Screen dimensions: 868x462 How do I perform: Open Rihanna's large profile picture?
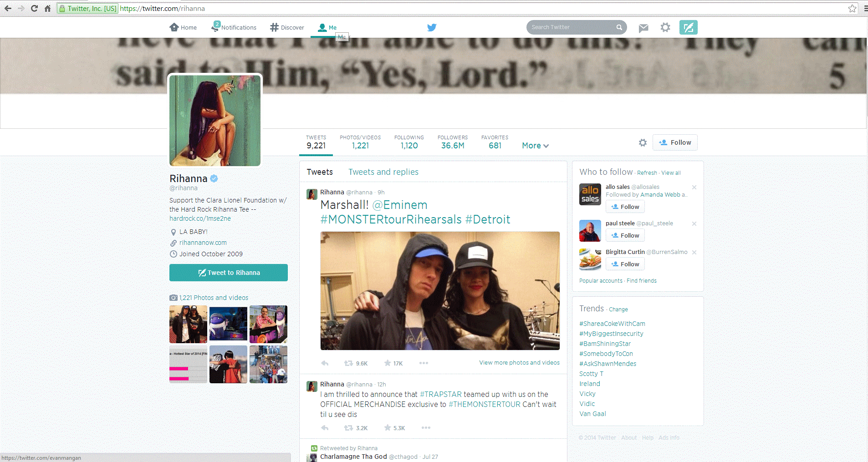pyautogui.click(x=215, y=121)
